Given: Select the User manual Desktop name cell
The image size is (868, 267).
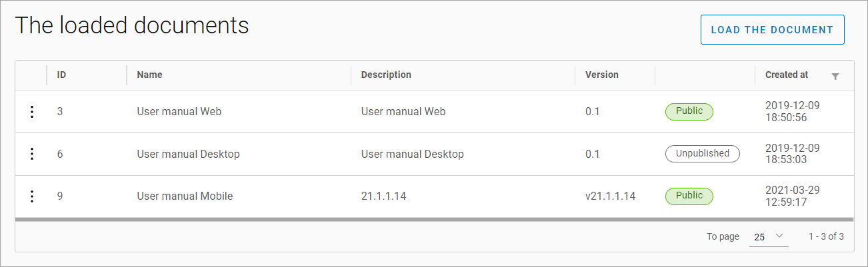Looking at the screenshot, I should pyautogui.click(x=188, y=154).
